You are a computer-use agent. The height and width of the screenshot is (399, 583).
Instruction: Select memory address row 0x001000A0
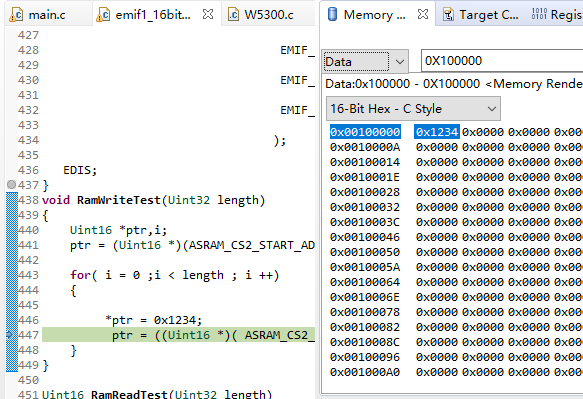365,372
